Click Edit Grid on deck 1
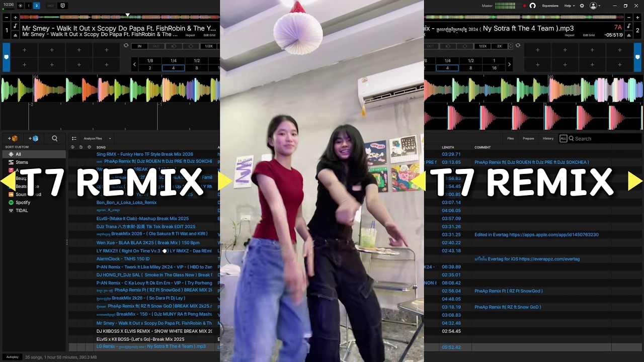Image resolution: width=644 pixels, height=362 pixels. (x=209, y=35)
